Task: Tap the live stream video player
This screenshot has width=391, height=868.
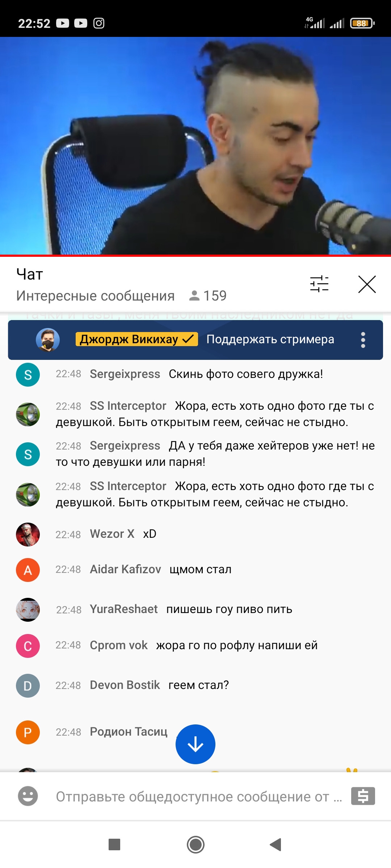Action: point(195,146)
